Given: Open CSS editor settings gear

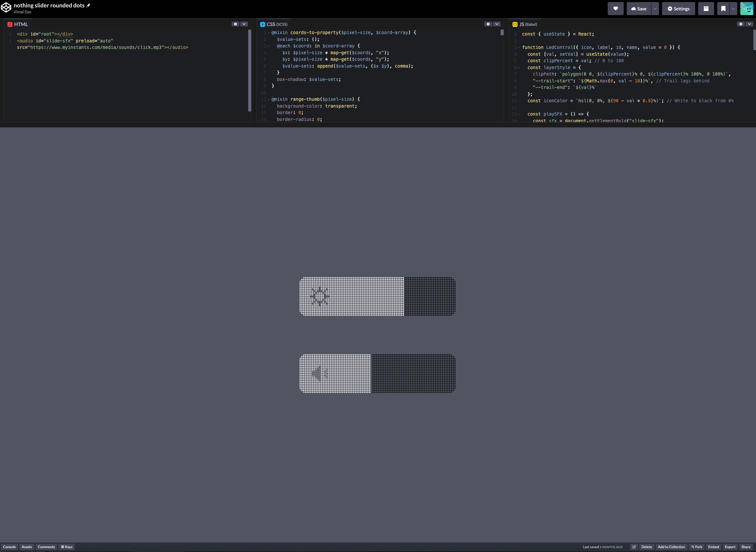Looking at the screenshot, I should point(488,24).
